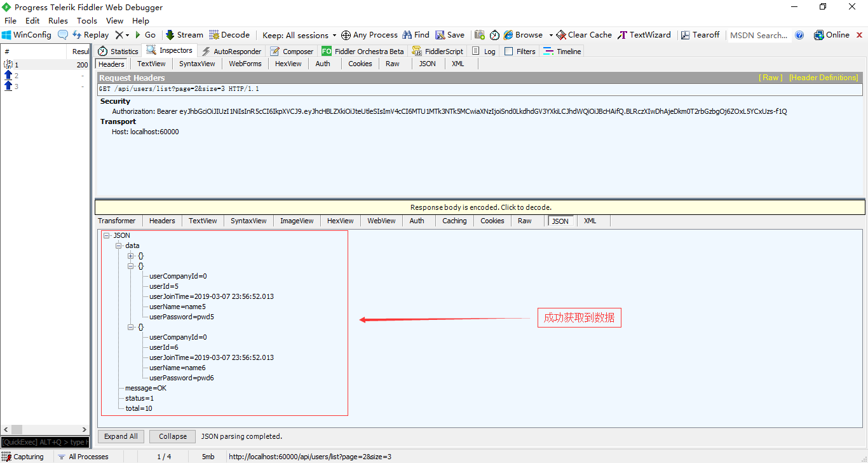Open Find sessions binoculars tool

coord(416,35)
